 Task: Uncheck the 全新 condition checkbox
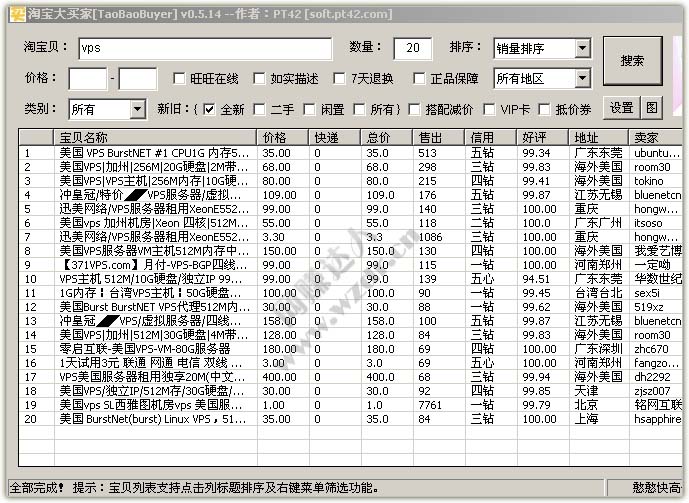tap(209, 109)
